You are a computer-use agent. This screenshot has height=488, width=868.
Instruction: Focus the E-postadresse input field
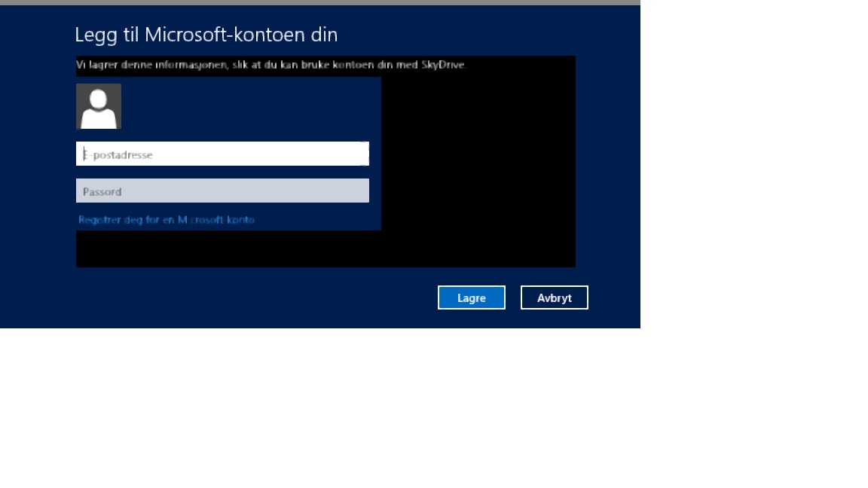222,154
